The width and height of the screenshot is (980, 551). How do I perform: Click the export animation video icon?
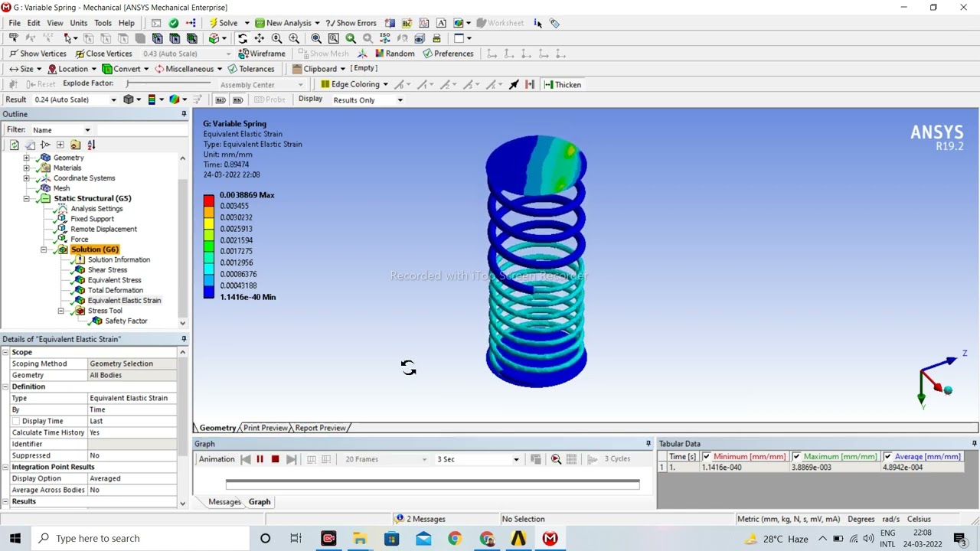click(535, 459)
